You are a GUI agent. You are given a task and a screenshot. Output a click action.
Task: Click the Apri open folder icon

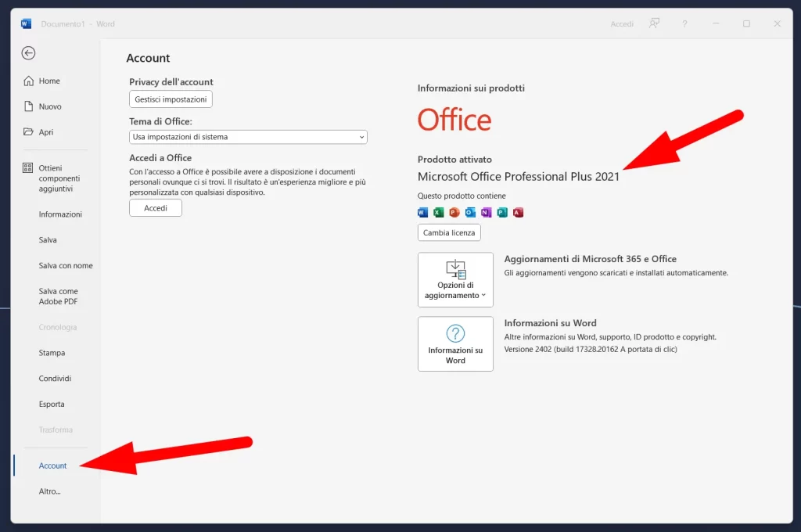click(x=28, y=132)
